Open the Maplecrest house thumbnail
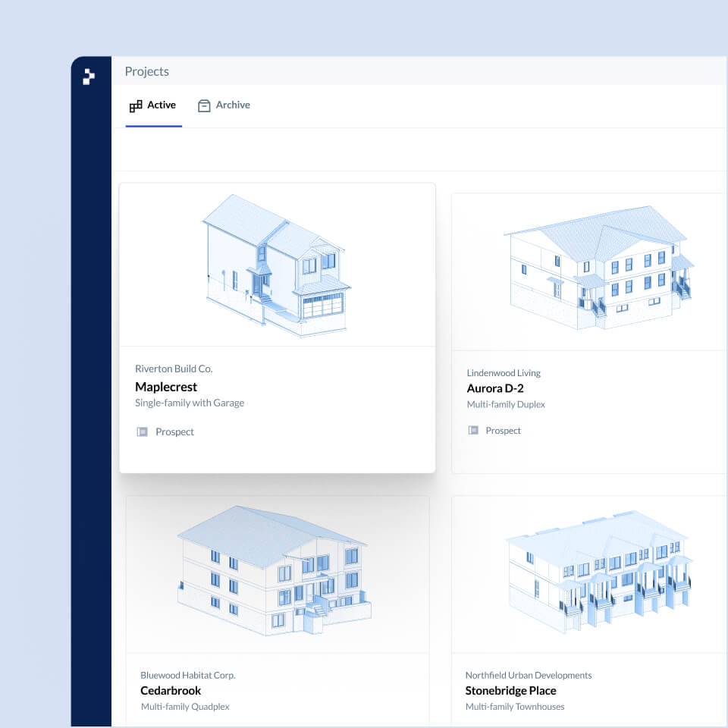Screen dimensions: 728x728 click(278, 265)
